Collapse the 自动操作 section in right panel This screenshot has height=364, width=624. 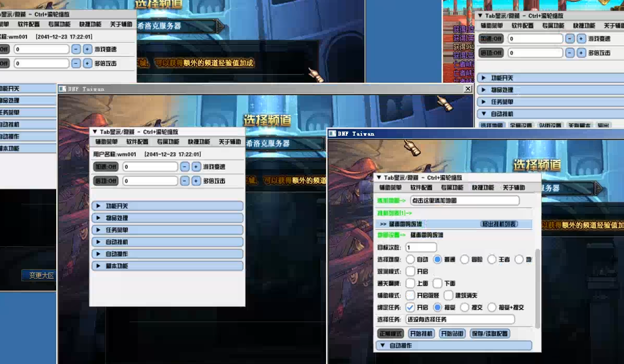tap(382, 345)
